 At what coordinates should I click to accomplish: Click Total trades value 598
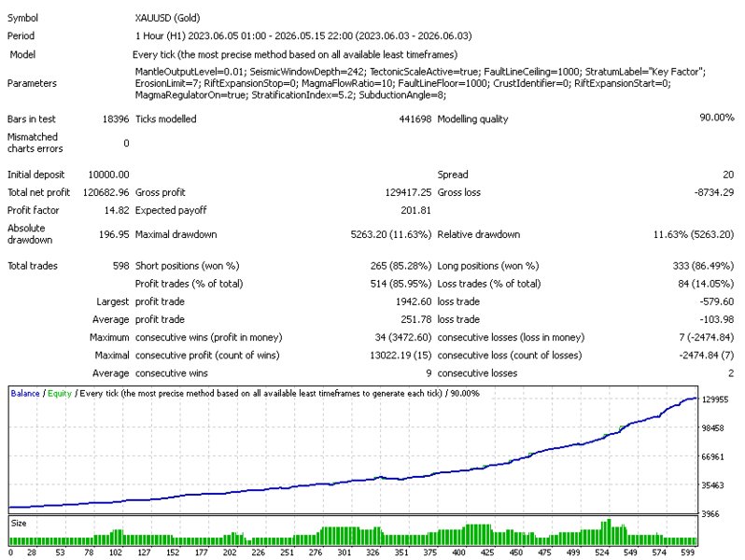120,266
